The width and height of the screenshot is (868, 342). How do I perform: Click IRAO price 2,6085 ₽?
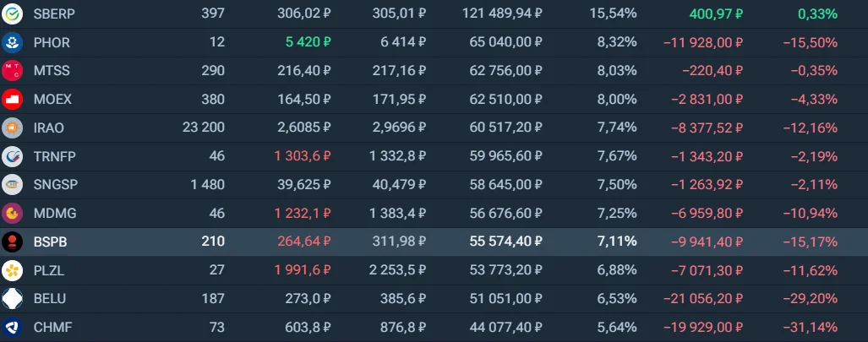(304, 128)
